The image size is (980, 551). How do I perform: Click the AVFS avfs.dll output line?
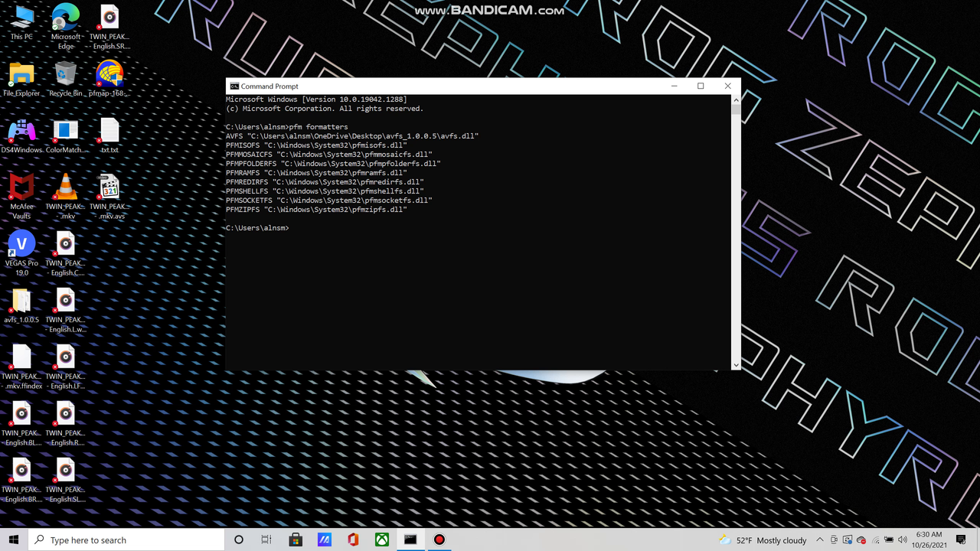352,136
